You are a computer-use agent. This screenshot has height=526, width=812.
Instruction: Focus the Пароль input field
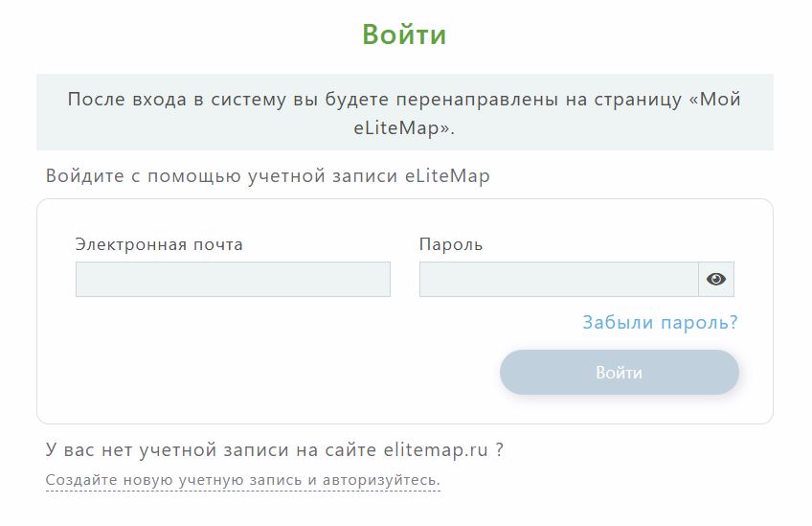[x=558, y=280]
